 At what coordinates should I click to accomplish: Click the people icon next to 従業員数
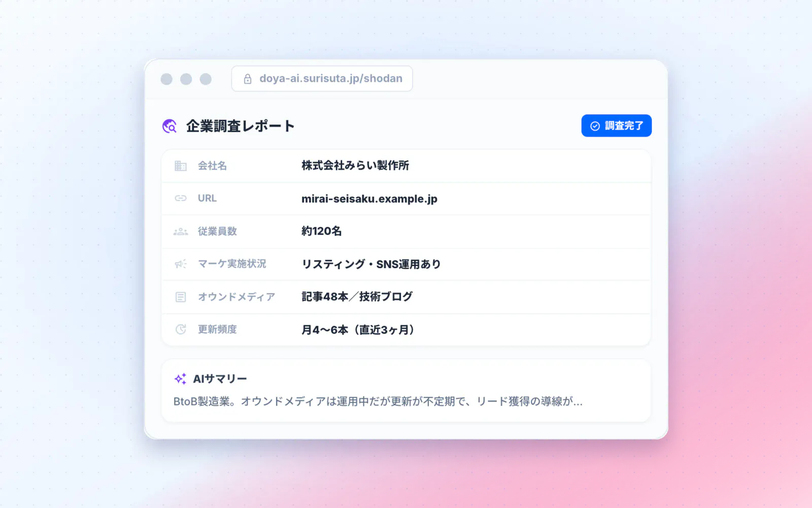coord(181,232)
